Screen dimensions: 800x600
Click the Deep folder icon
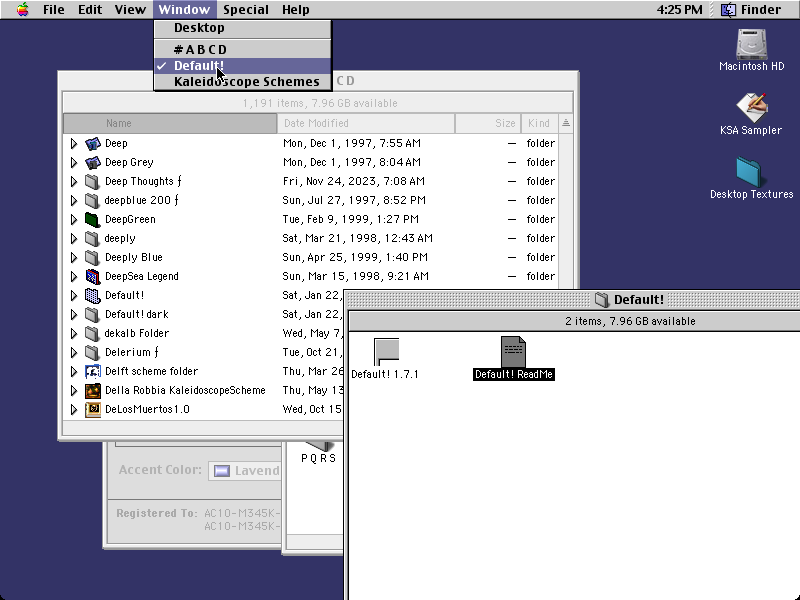tap(92, 143)
